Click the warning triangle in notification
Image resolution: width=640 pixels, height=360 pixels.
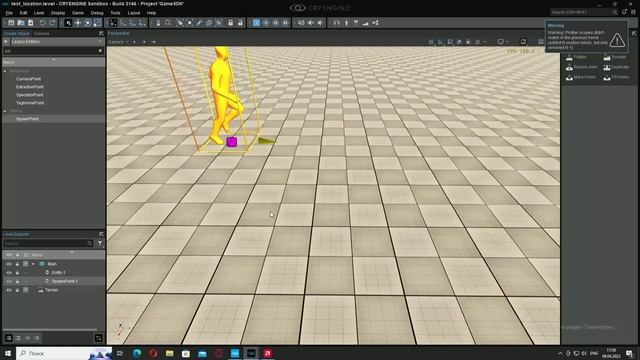[617, 40]
